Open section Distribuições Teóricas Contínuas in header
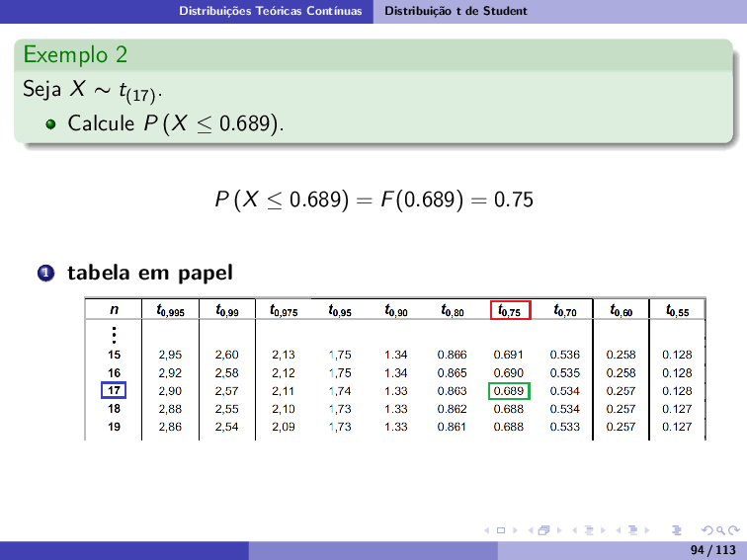Screen dimensions: 747x560 click(x=270, y=11)
